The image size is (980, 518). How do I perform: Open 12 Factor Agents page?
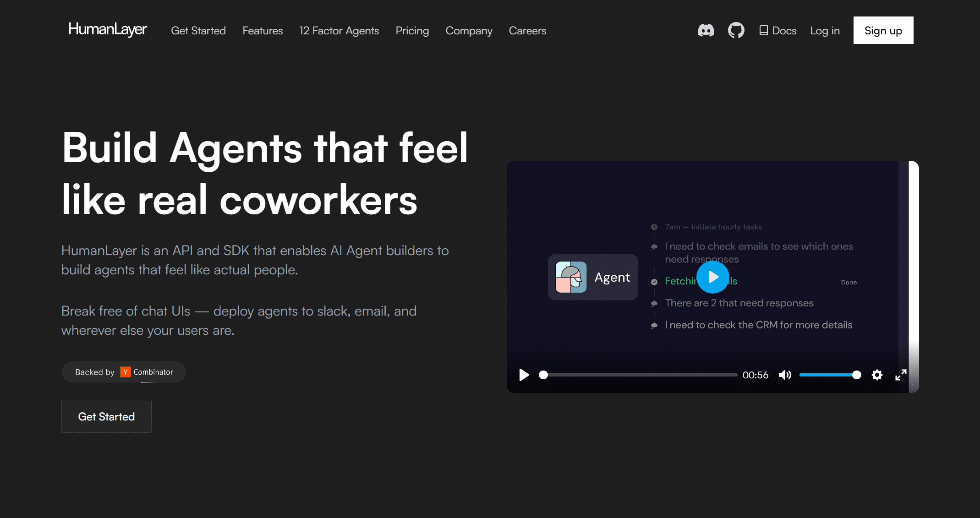click(x=339, y=31)
